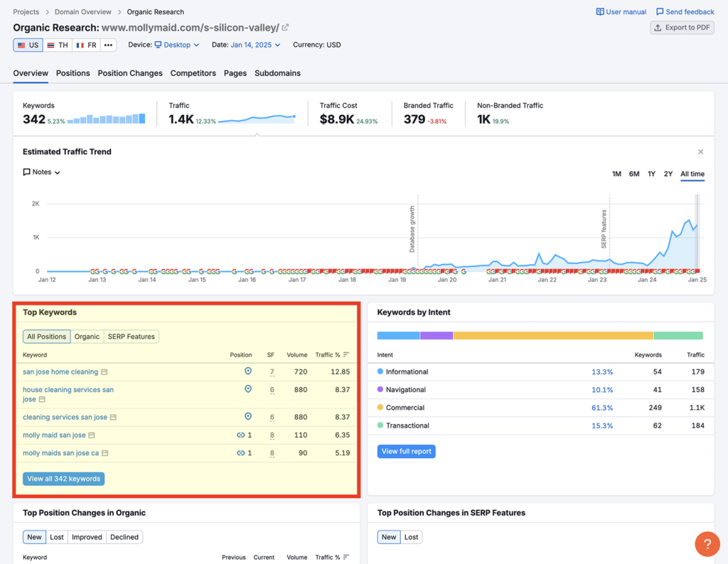This screenshot has width=728, height=564.
Task: Click the export upload icon in Export to PDF
Action: (x=658, y=28)
